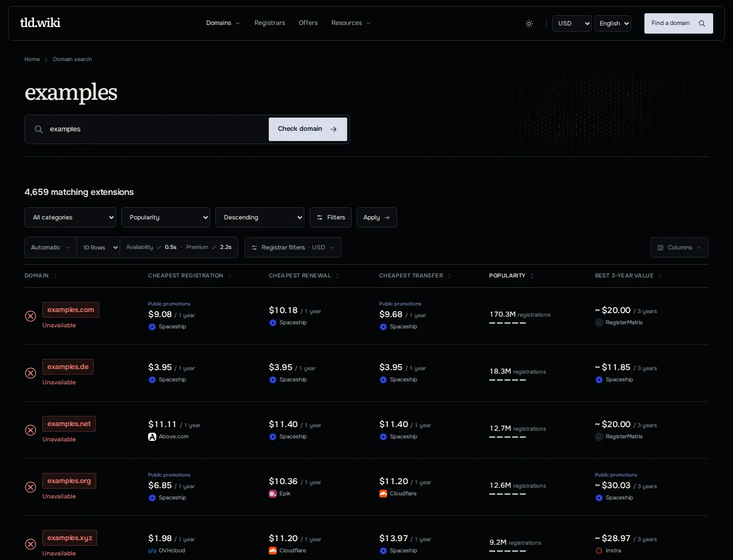Open the English language dropdown

(x=613, y=23)
